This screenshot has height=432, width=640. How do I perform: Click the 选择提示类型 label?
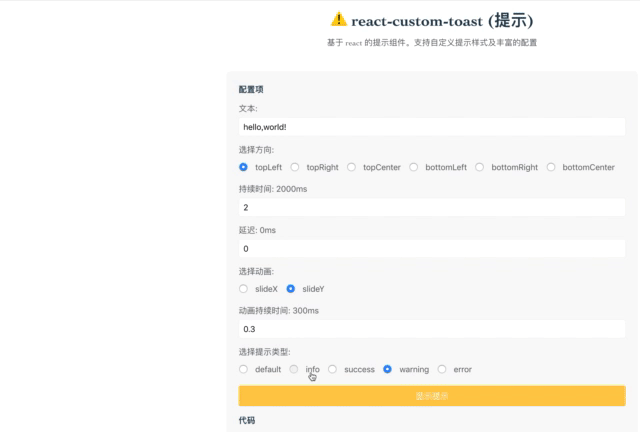[x=264, y=352]
